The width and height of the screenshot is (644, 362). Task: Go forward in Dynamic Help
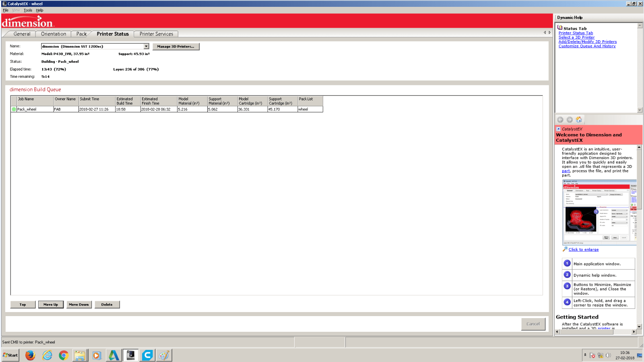[x=570, y=120]
